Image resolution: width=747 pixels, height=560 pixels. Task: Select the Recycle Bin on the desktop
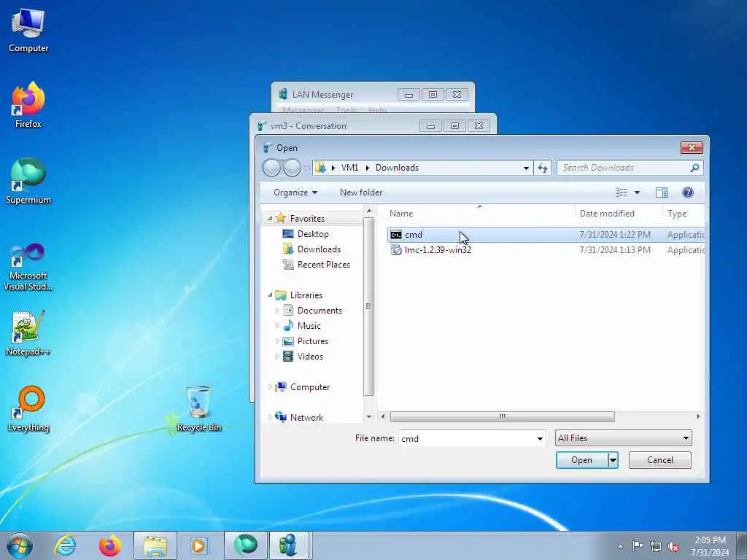pyautogui.click(x=198, y=408)
